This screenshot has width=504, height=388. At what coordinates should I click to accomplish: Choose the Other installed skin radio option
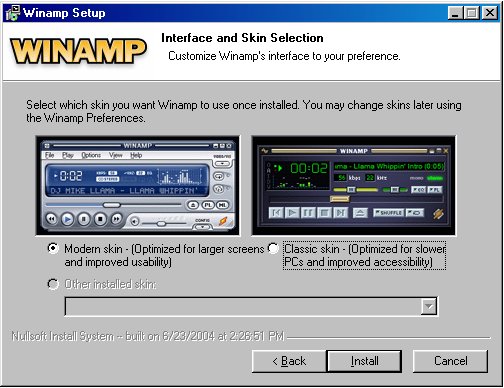(53, 284)
